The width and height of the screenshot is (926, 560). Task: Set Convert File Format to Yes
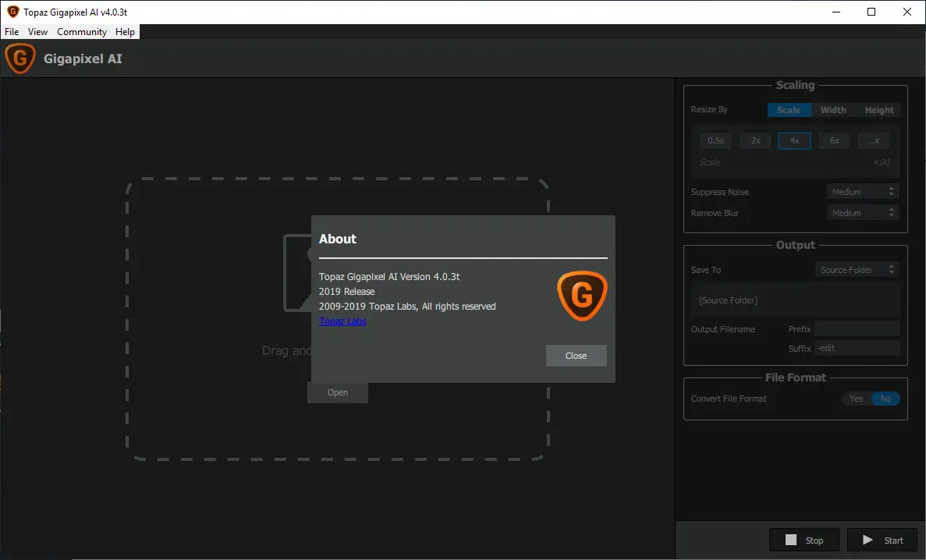(x=857, y=399)
